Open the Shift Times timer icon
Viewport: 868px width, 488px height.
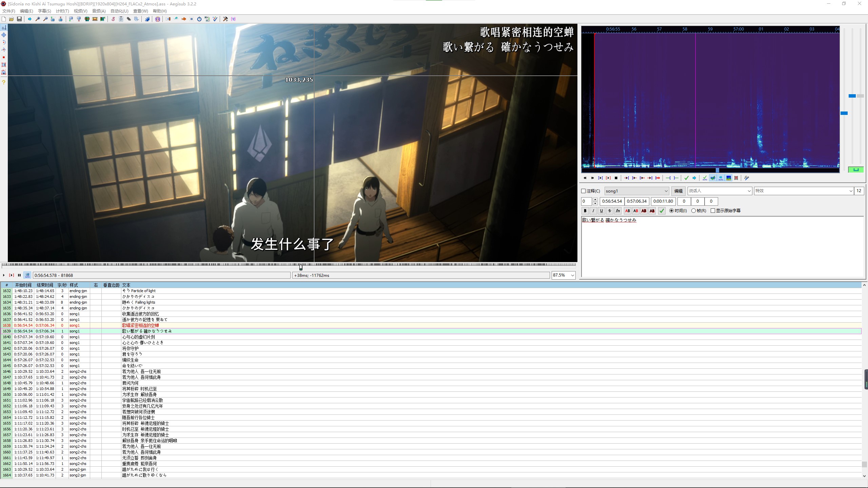click(x=199, y=19)
